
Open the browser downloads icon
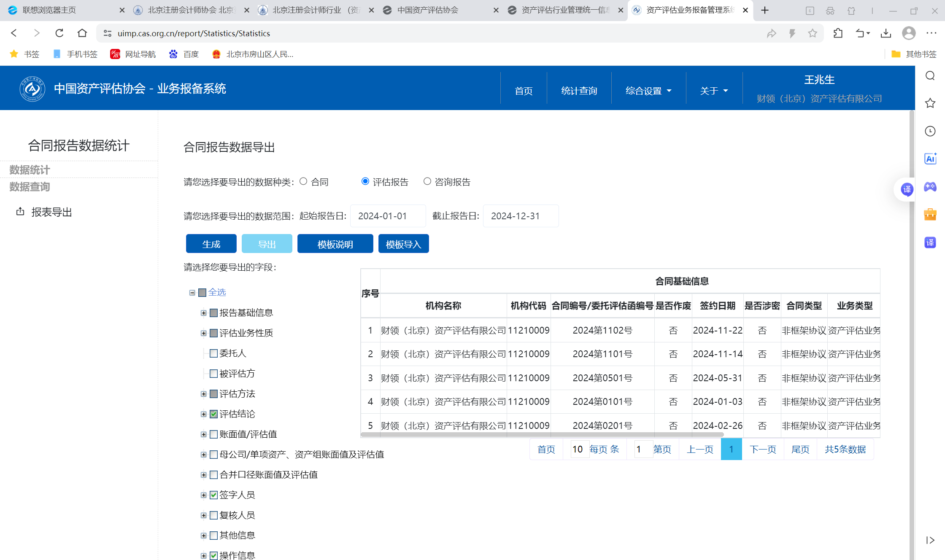886,33
